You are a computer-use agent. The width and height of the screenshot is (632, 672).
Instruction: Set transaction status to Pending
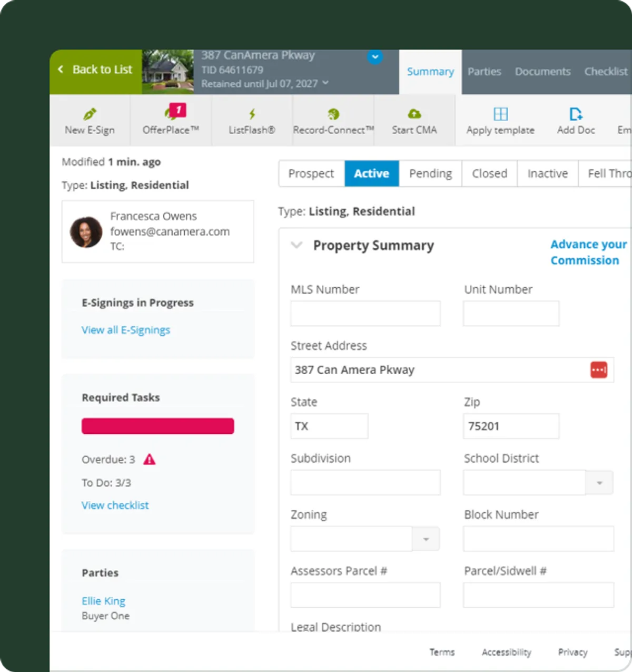430,173
